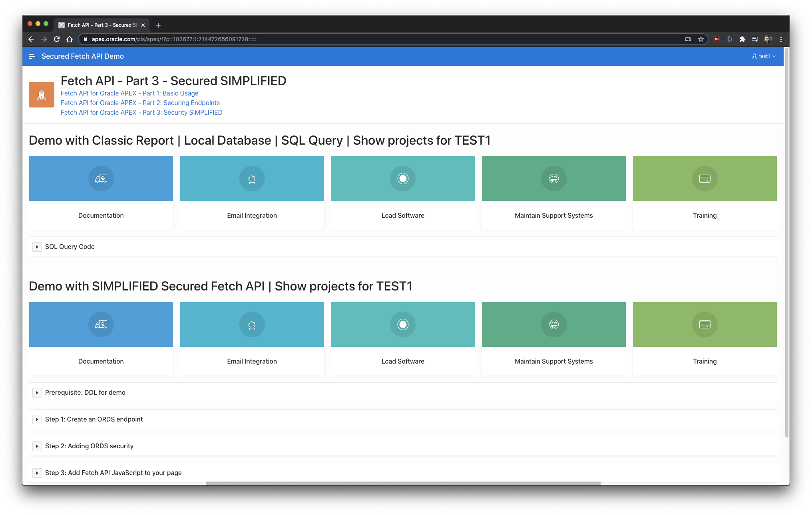The width and height of the screenshot is (812, 515).
Task: Switch to the Fetch API browser tab
Action: 100,25
